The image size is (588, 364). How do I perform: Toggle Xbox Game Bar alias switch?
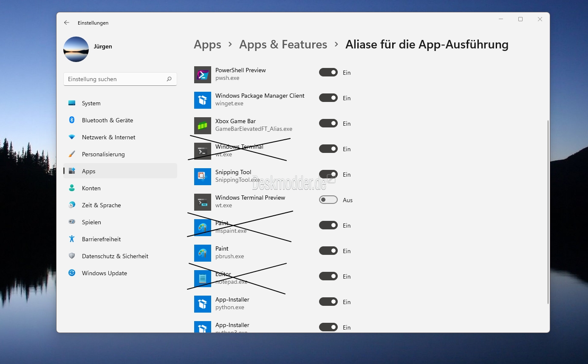point(328,123)
